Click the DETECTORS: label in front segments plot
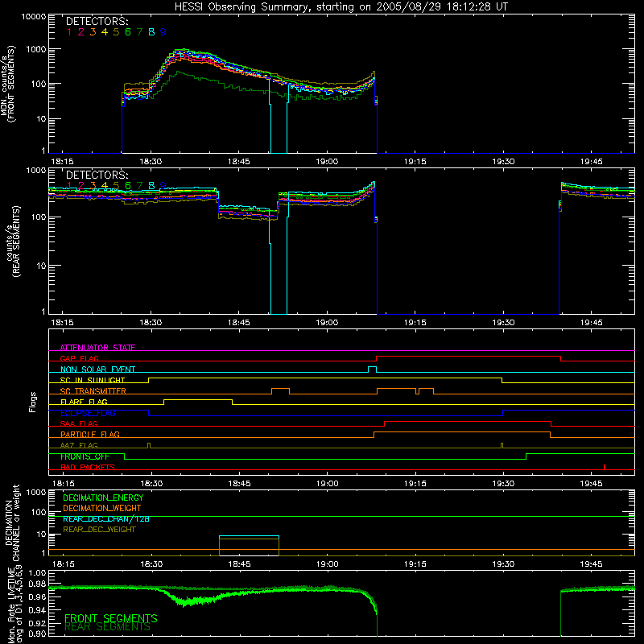The image size is (644, 644). [97, 22]
